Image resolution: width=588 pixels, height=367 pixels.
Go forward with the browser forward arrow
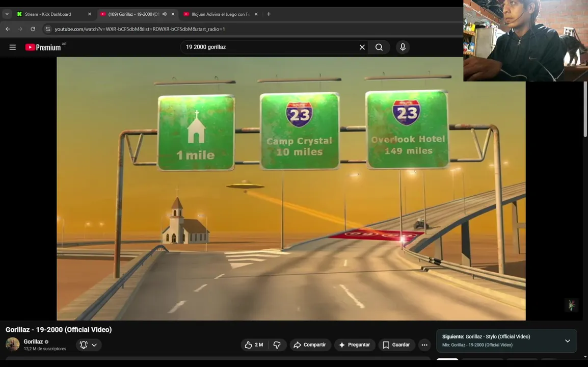pyautogui.click(x=20, y=29)
